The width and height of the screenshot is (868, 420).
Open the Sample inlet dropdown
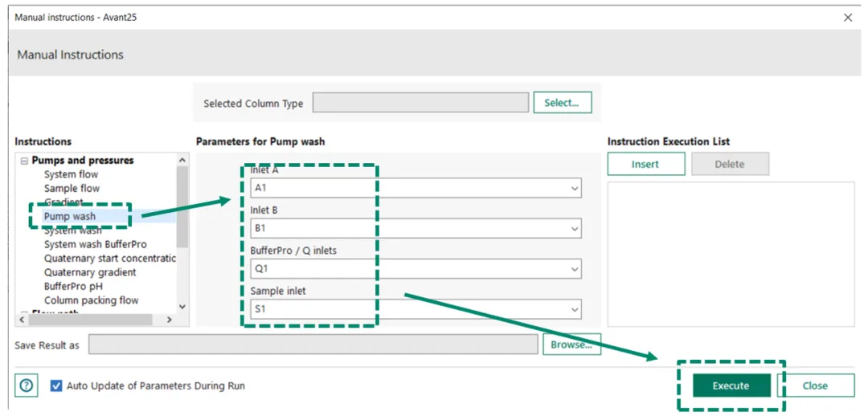[x=416, y=309]
